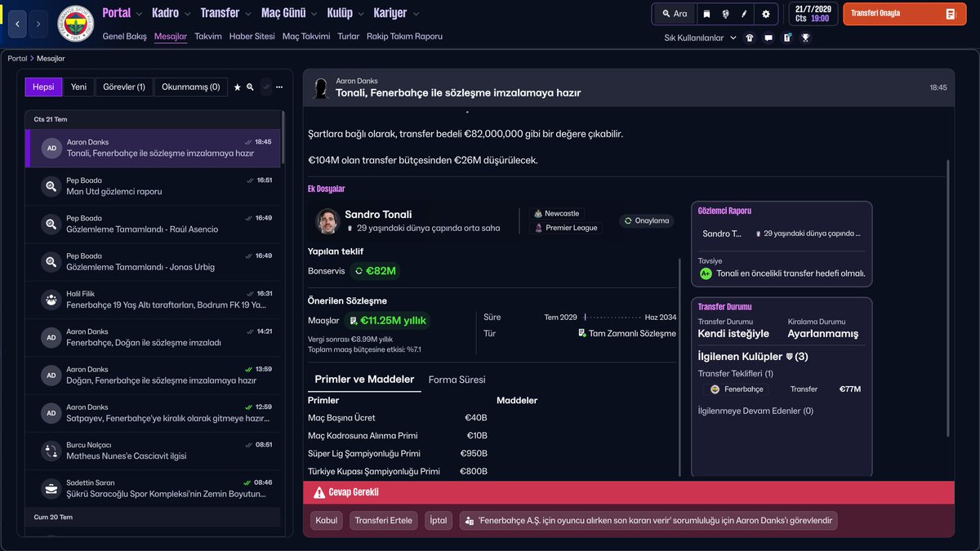980x551 pixels.
Task: Open the Gözlemleme Tamamlandı - Jonas Urbig message
Action: (x=153, y=261)
